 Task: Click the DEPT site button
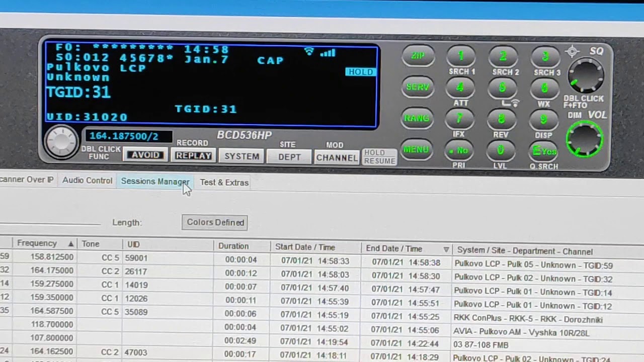[289, 157]
